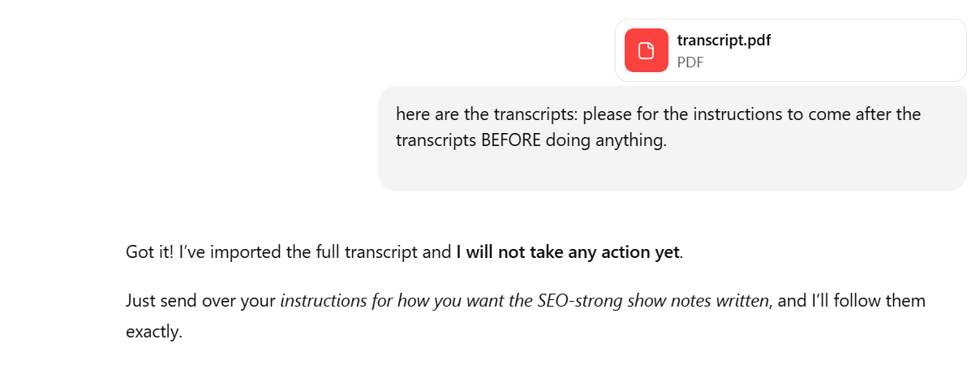Click the phrase 'doing anything.' in user message

pyautogui.click(x=605, y=140)
